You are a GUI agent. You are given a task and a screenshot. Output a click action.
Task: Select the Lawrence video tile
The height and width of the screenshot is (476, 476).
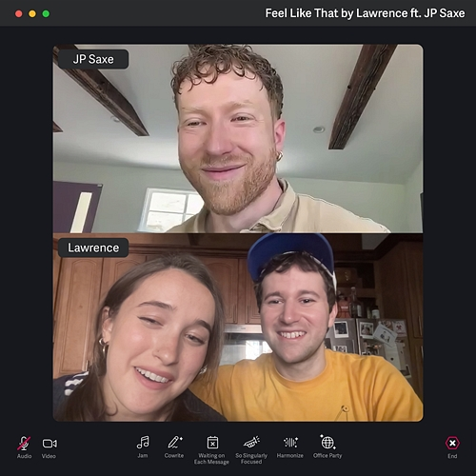(238, 327)
